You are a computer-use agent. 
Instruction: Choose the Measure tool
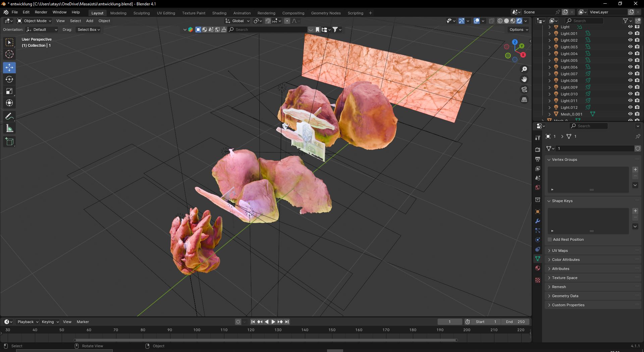pos(9,128)
